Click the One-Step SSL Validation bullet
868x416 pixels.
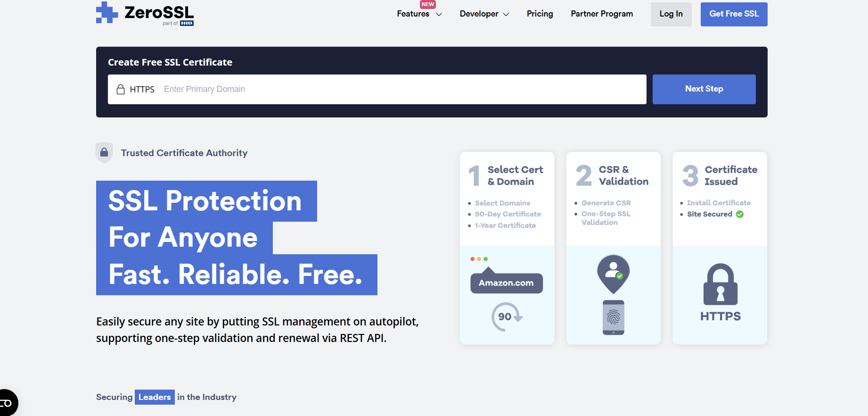[606, 218]
